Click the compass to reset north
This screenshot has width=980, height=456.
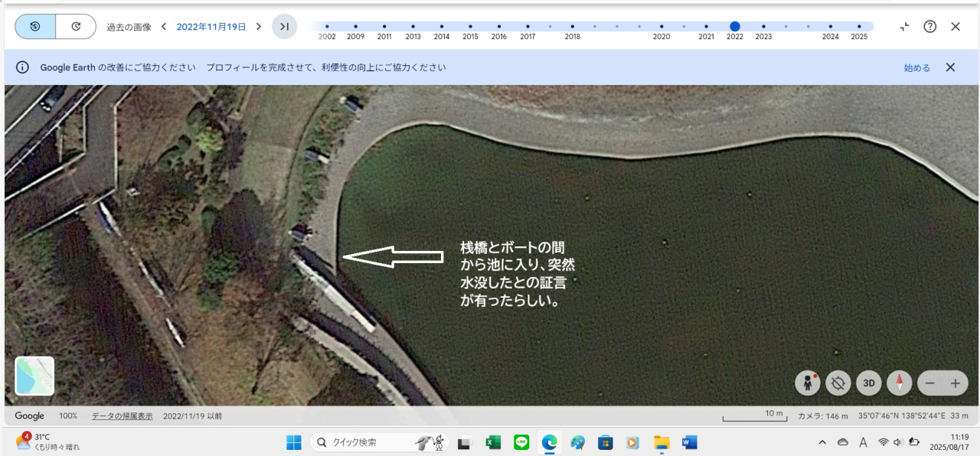(x=899, y=383)
